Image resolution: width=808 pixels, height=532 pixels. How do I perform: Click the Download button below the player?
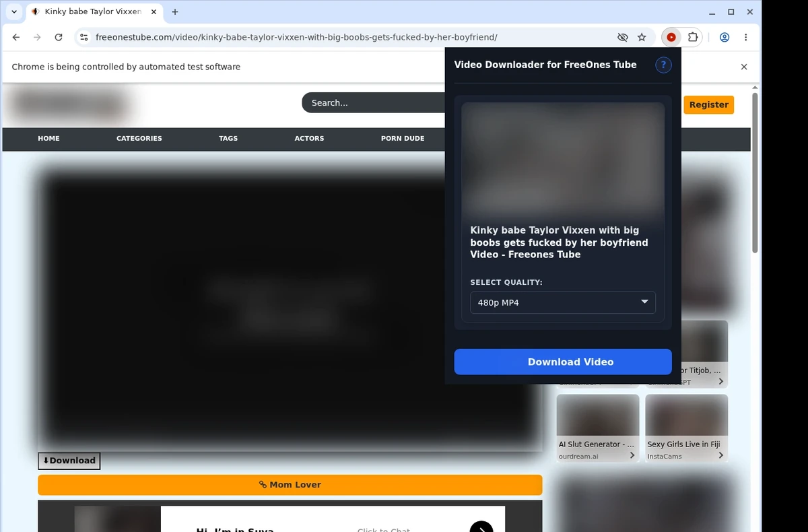point(69,461)
